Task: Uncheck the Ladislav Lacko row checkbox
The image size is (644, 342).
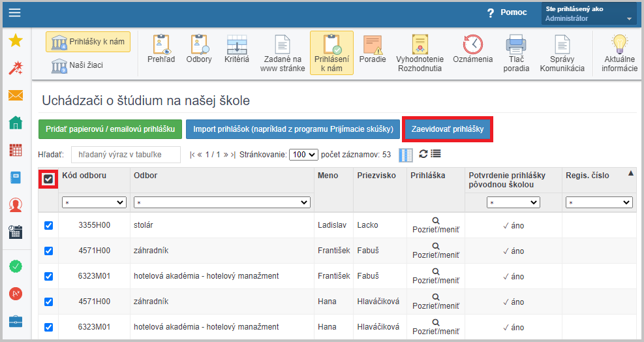Action: pos(48,225)
